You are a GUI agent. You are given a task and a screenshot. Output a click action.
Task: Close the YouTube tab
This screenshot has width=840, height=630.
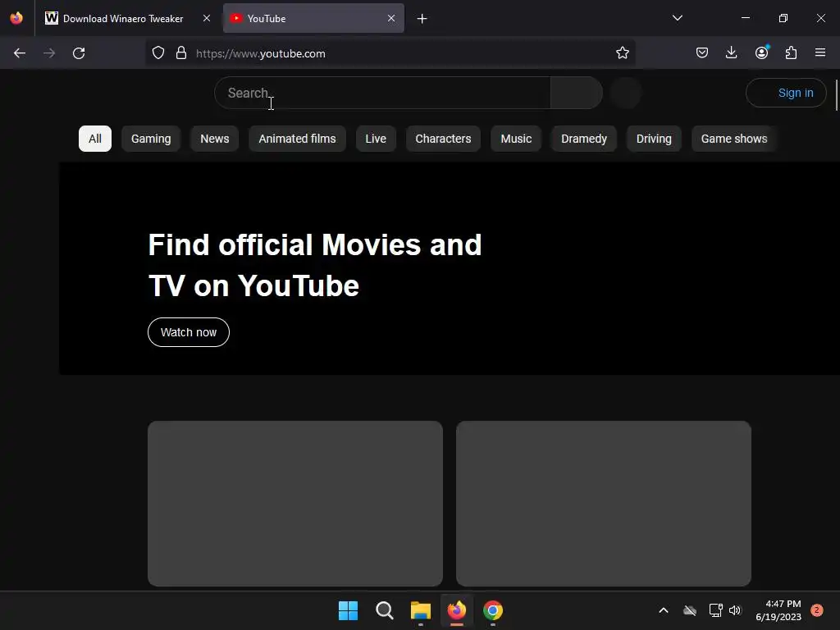[x=391, y=18]
